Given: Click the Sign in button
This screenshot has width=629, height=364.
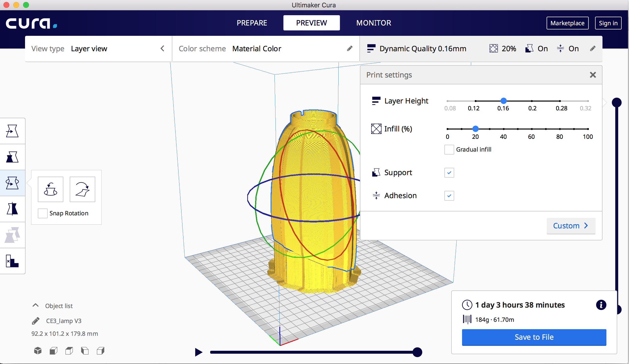Looking at the screenshot, I should point(608,23).
